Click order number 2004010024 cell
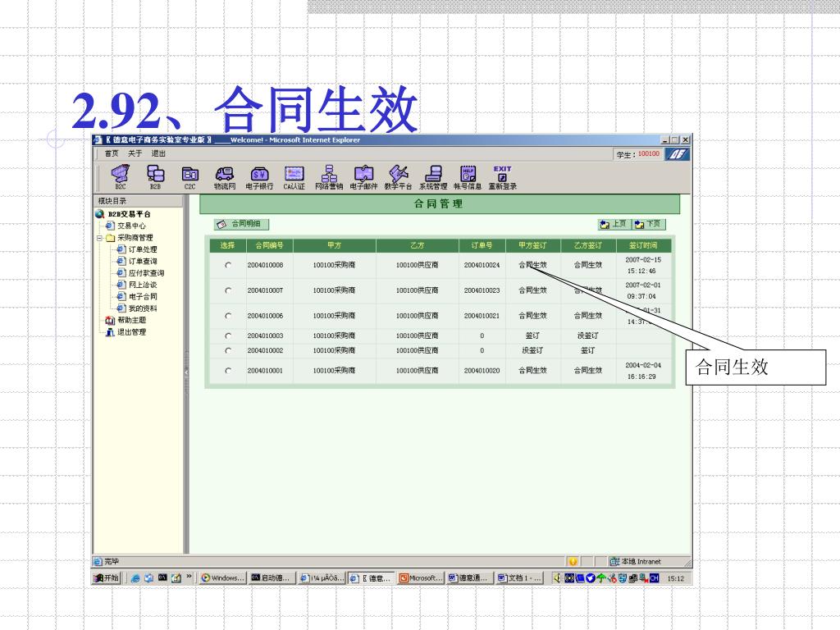 (x=482, y=265)
